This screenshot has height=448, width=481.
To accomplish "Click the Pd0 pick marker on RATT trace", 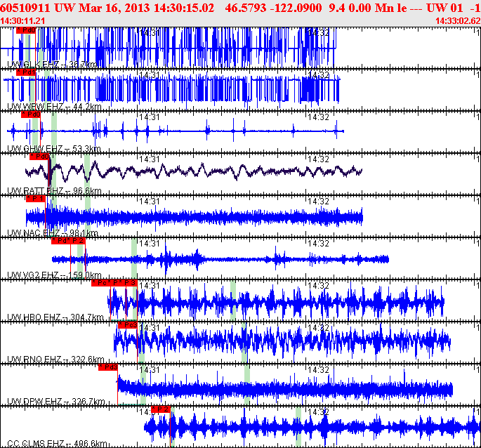I will [39, 157].
